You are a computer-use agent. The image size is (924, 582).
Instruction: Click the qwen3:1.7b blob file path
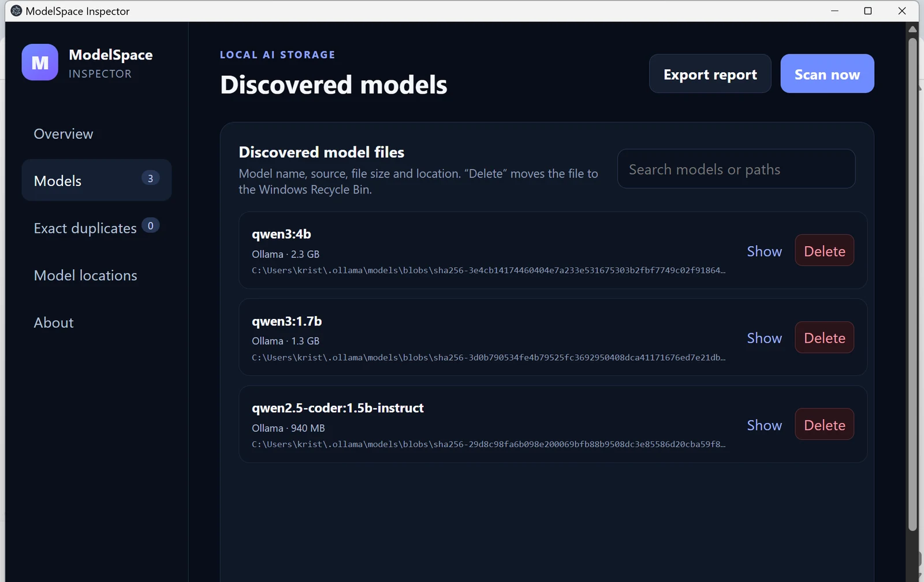click(489, 358)
